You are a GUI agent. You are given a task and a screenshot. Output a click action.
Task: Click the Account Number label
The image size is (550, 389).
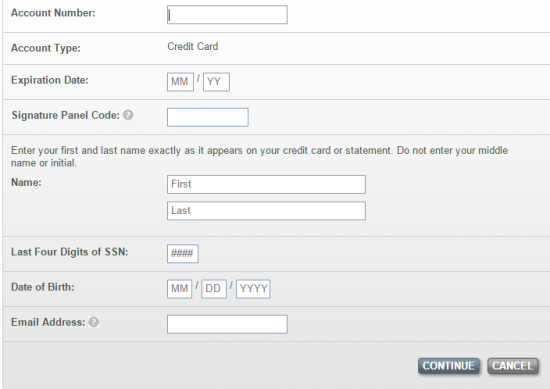pos(53,13)
